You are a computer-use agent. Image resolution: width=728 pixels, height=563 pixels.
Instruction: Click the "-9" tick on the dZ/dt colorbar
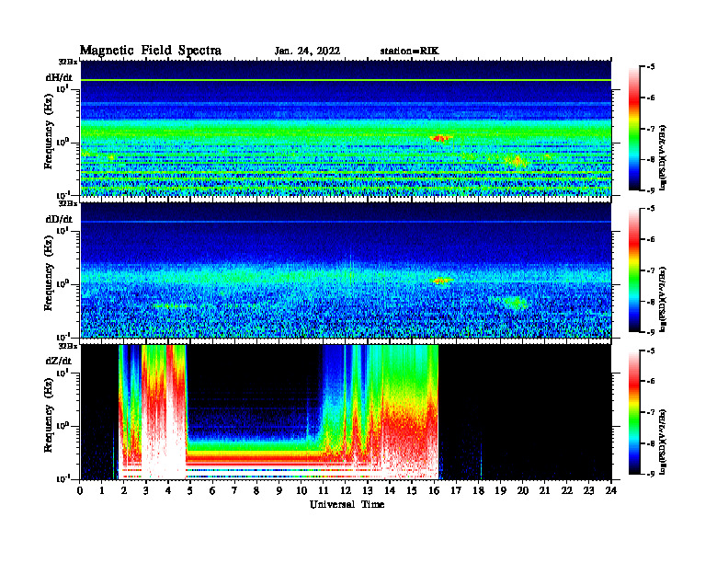pyautogui.click(x=651, y=474)
